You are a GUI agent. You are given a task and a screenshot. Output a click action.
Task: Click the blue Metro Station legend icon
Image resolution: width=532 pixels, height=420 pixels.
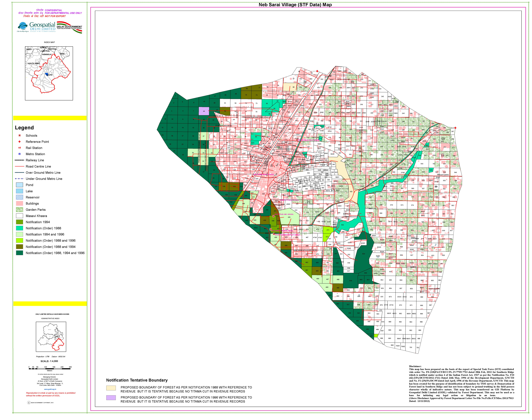pos(20,154)
